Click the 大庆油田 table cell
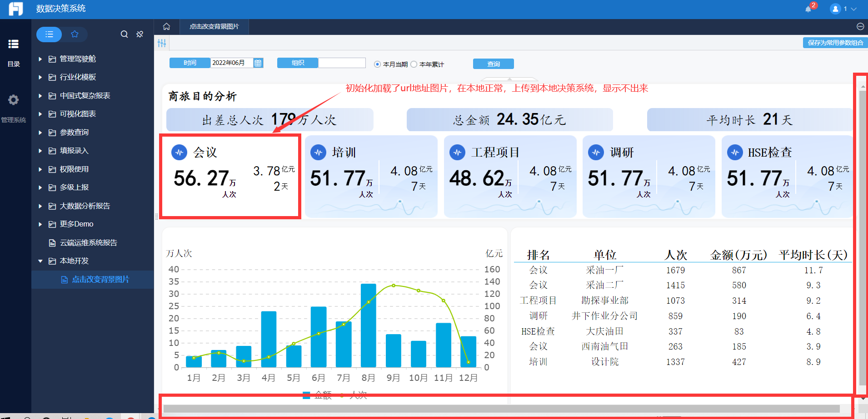 (x=605, y=332)
